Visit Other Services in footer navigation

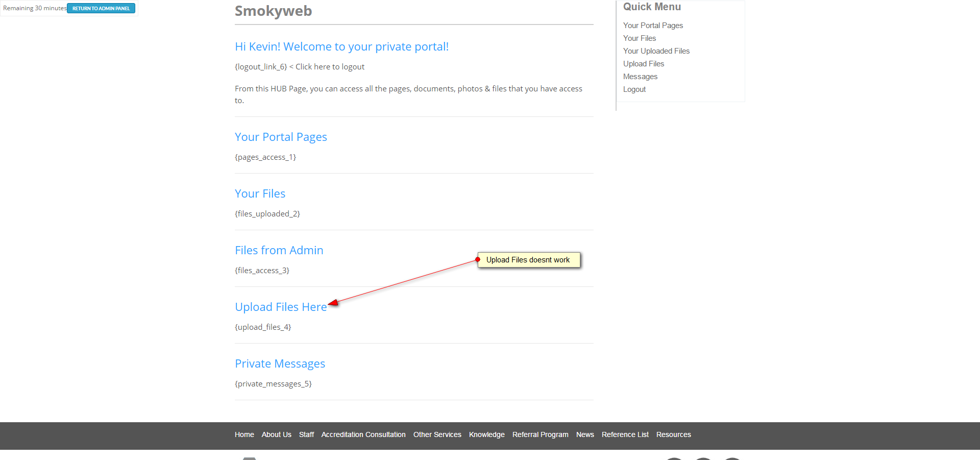(437, 434)
